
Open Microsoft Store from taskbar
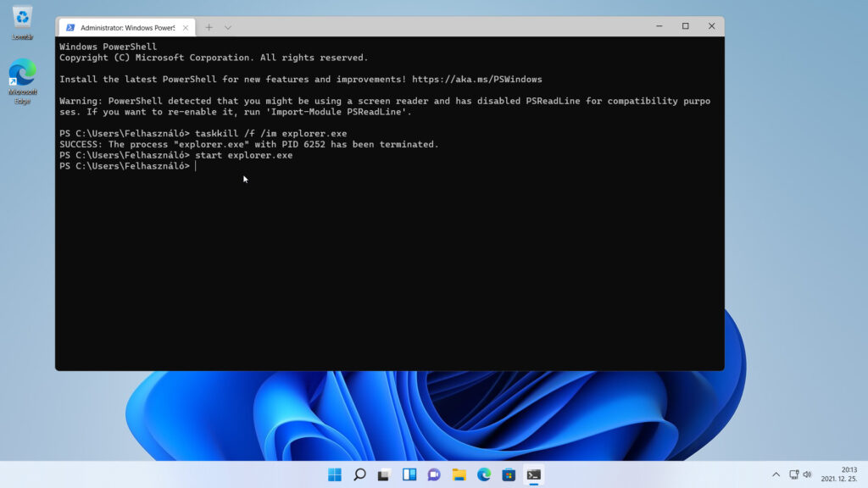[509, 474]
